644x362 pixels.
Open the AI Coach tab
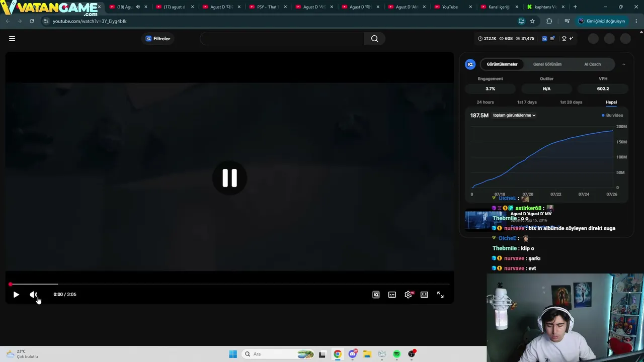pos(592,64)
